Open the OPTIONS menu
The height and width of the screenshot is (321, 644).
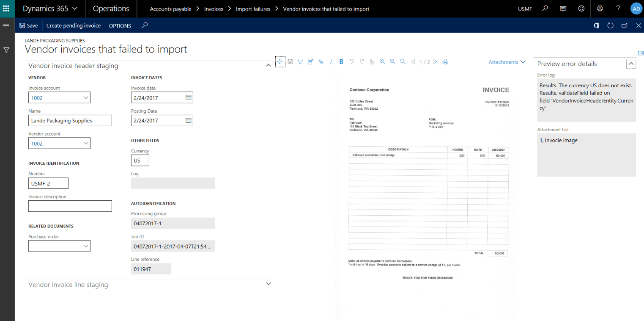tap(120, 25)
